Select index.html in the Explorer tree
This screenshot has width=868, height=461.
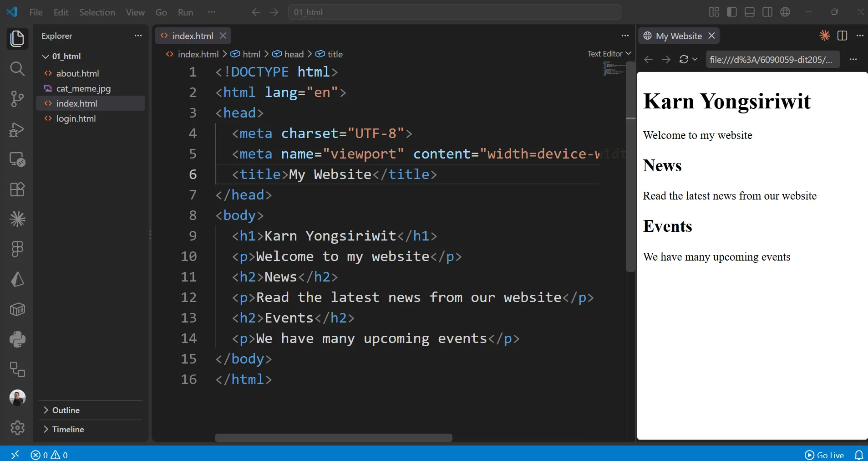click(91, 103)
